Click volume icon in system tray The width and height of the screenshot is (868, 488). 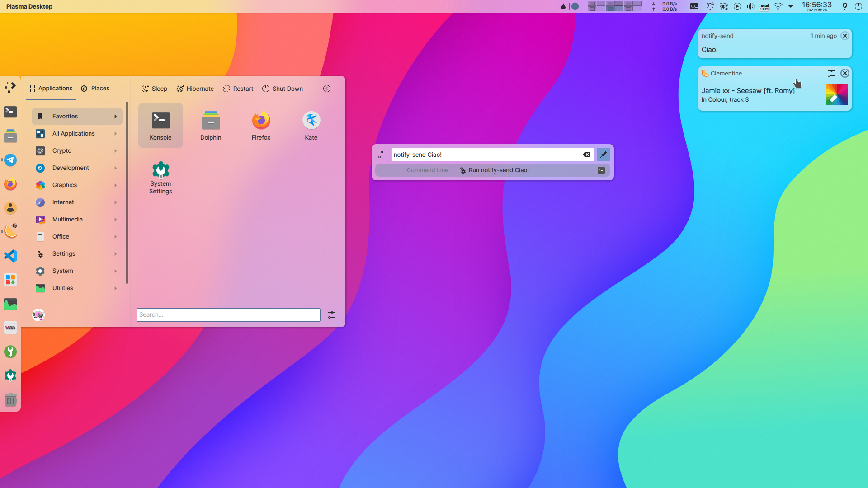click(x=750, y=6)
